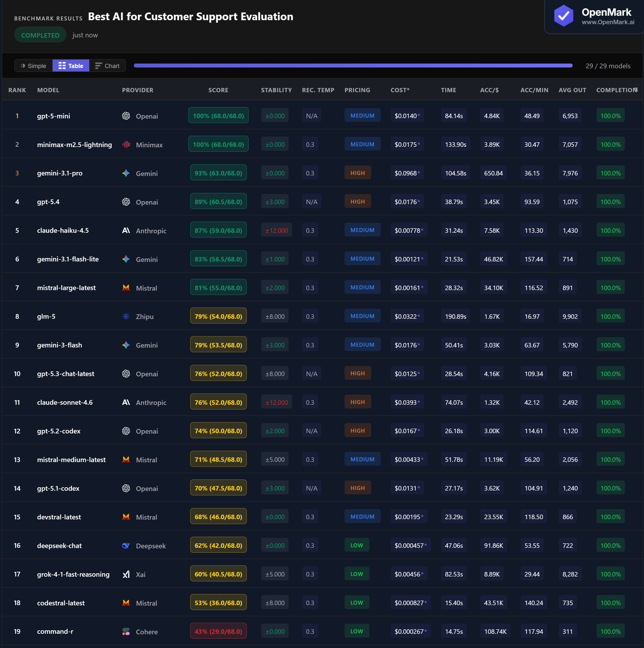Switch to the Table view tab
Viewport: 644px width, 648px height.
(x=71, y=65)
